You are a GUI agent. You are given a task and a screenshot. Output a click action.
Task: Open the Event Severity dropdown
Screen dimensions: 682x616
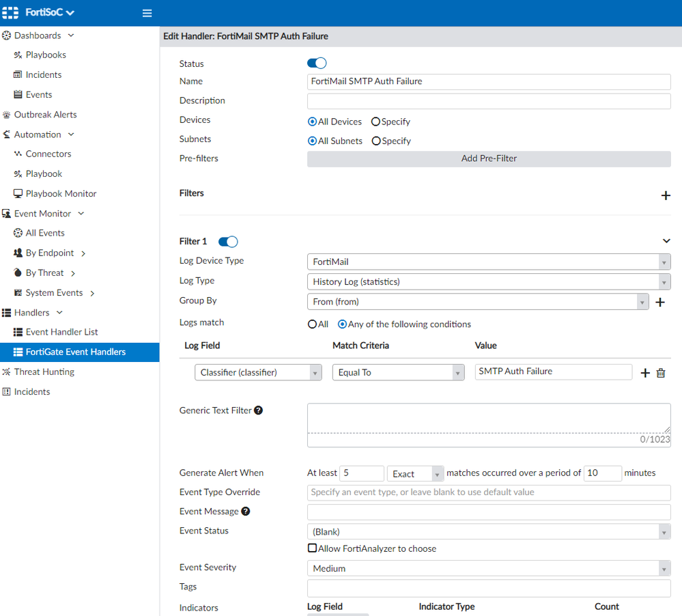click(x=489, y=568)
